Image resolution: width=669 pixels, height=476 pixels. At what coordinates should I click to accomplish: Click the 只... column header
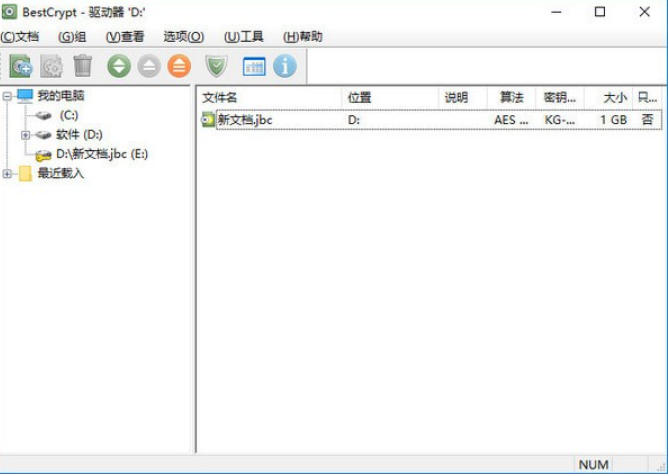coord(648,98)
